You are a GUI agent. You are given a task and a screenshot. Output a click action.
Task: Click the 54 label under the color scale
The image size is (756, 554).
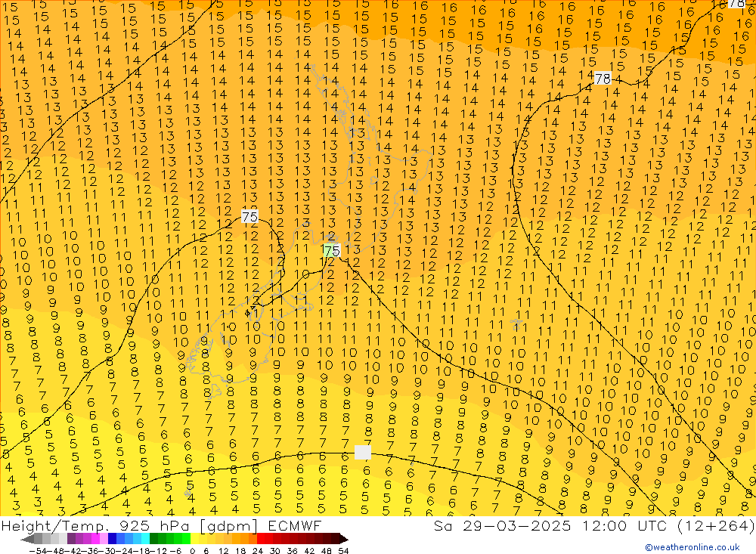[x=343, y=551]
